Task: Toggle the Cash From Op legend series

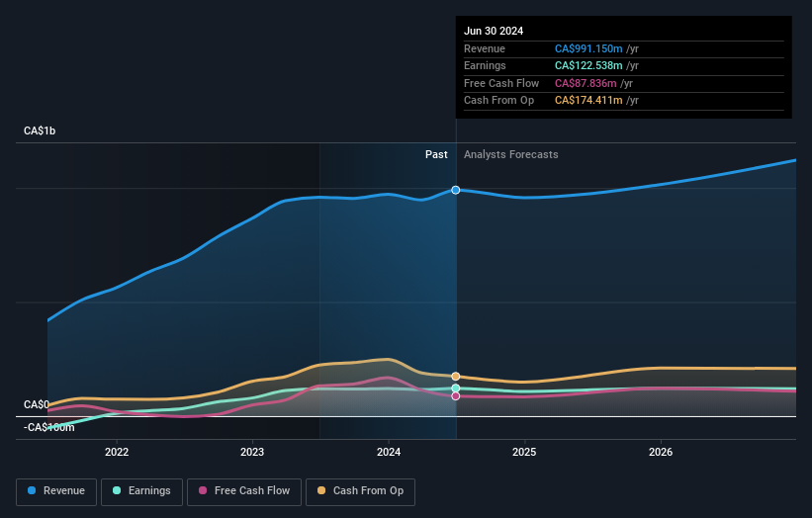Action: (x=360, y=491)
